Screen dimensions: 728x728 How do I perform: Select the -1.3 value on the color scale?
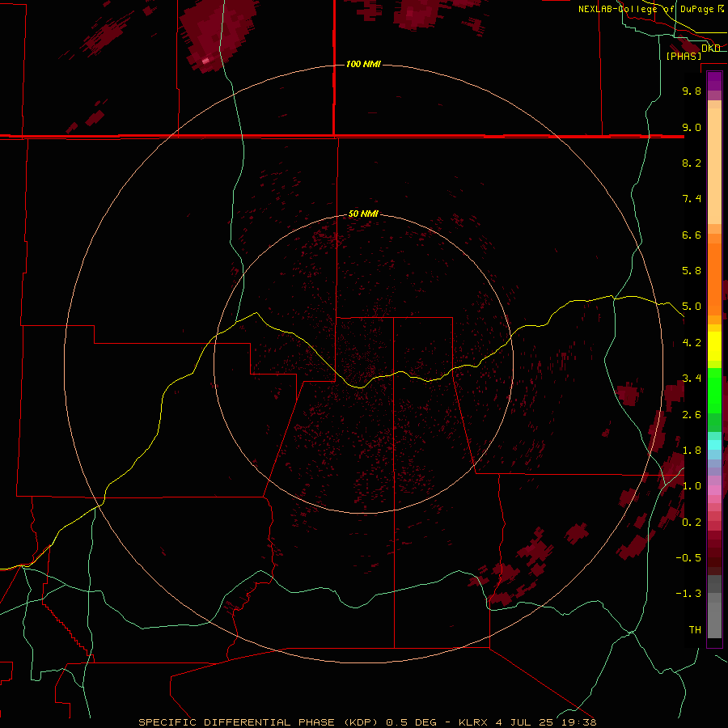pyautogui.click(x=688, y=594)
